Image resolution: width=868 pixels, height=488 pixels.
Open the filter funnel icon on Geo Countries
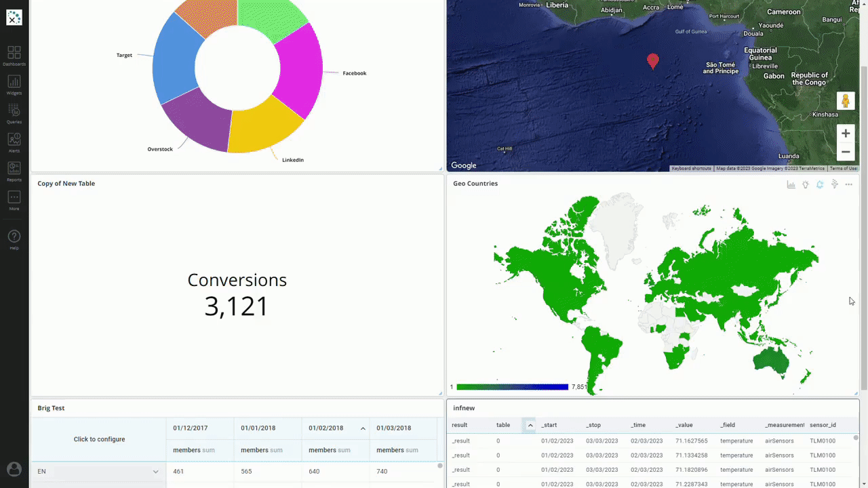click(835, 184)
